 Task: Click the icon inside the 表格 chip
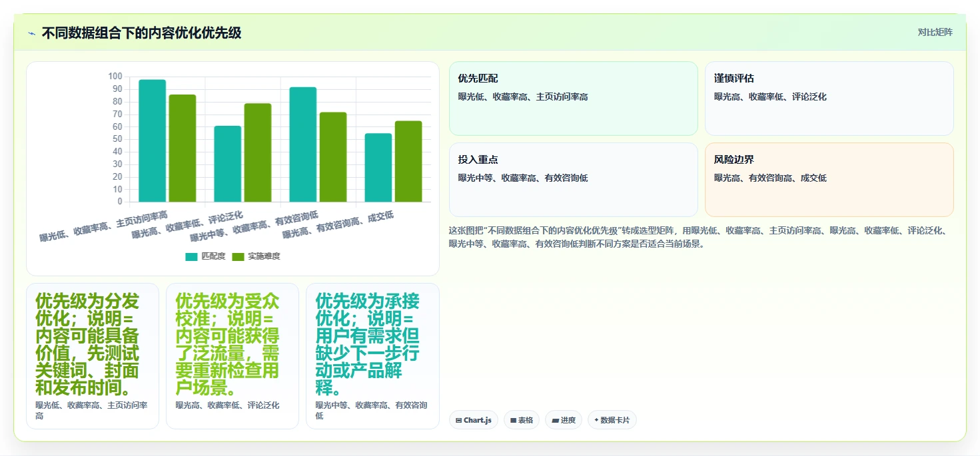[513, 420]
